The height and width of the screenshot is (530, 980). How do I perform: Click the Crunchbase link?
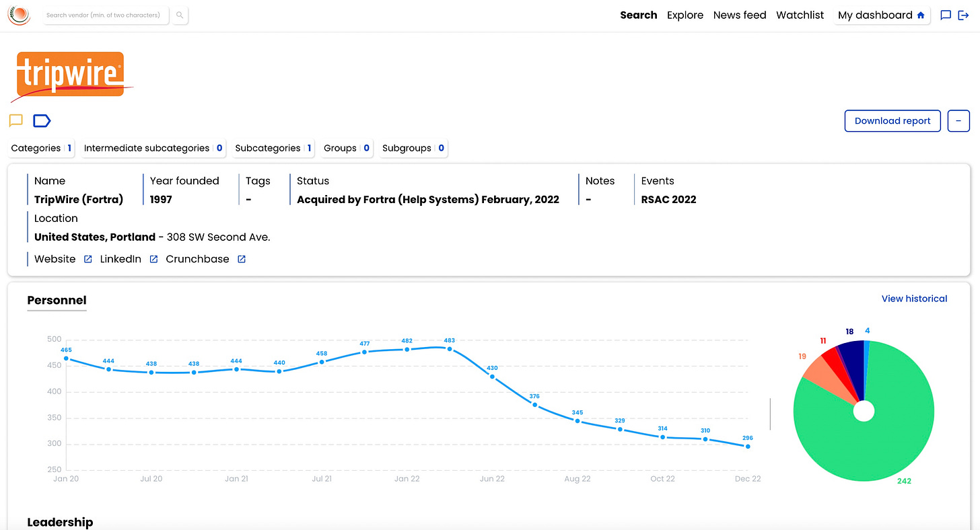click(197, 259)
